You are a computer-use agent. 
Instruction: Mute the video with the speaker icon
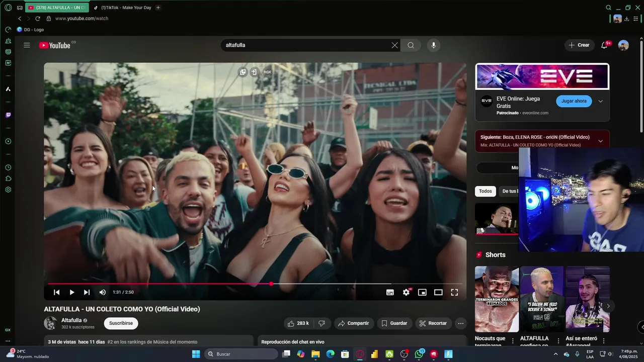pyautogui.click(x=102, y=292)
